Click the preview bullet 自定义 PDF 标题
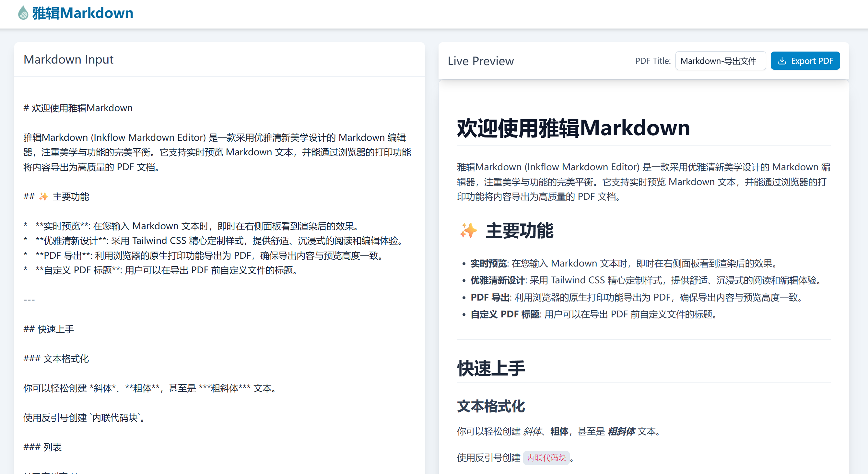 (x=595, y=314)
